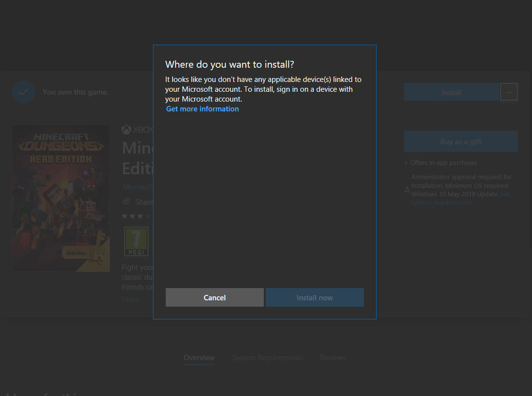This screenshot has height=396, width=532.
Task: Click the Install now button
Action: 314,297
